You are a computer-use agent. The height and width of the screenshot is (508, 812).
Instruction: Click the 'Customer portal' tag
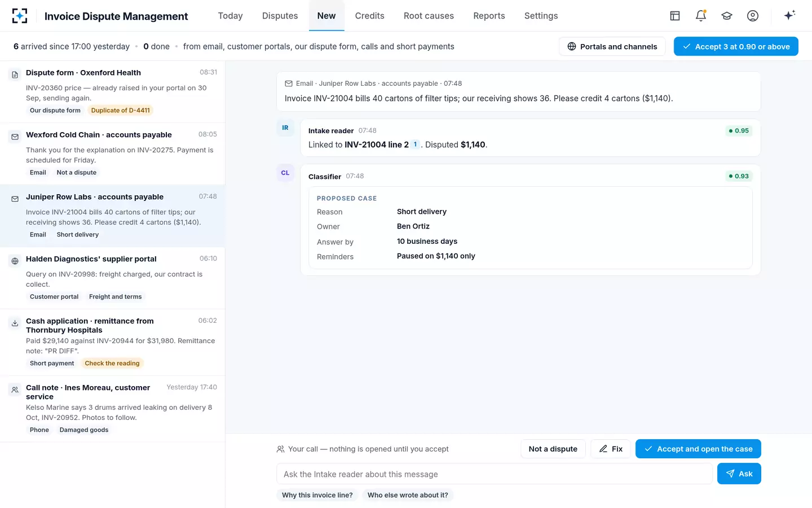coord(54,297)
